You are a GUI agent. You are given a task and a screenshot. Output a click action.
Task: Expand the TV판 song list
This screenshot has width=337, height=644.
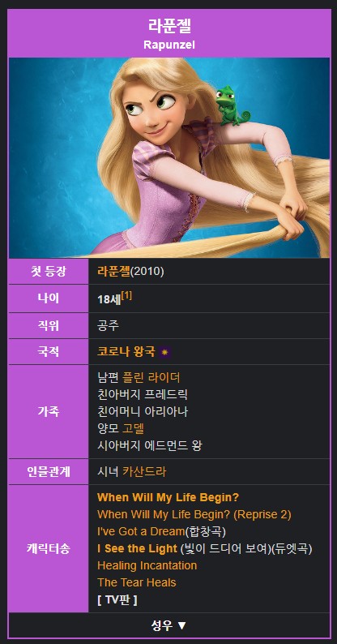pyautogui.click(x=117, y=599)
